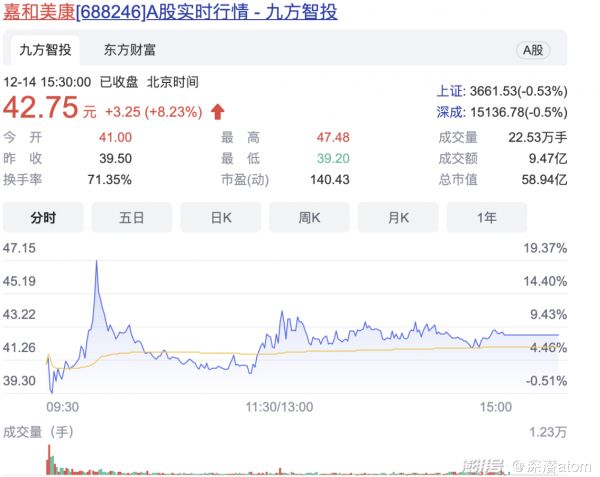Click the 深成 index quote 15136.78
The height and width of the screenshot is (477, 600).
[x=502, y=112]
